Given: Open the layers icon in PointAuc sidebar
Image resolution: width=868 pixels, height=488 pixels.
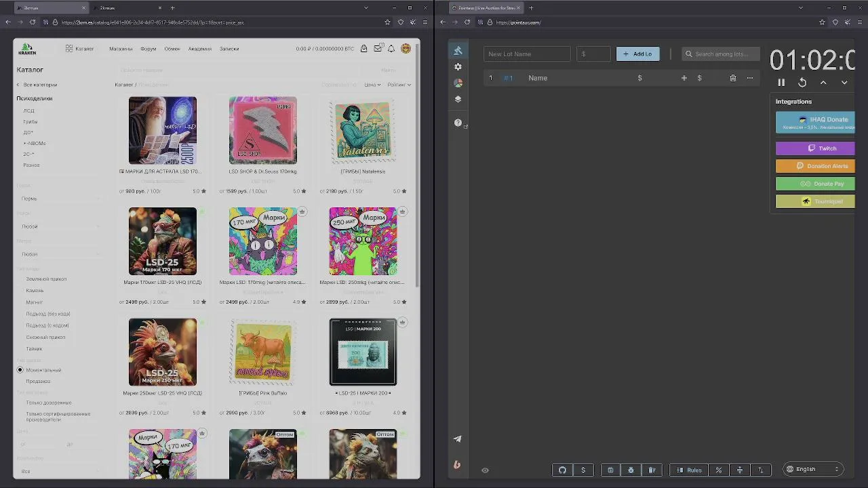Looking at the screenshot, I should [458, 99].
